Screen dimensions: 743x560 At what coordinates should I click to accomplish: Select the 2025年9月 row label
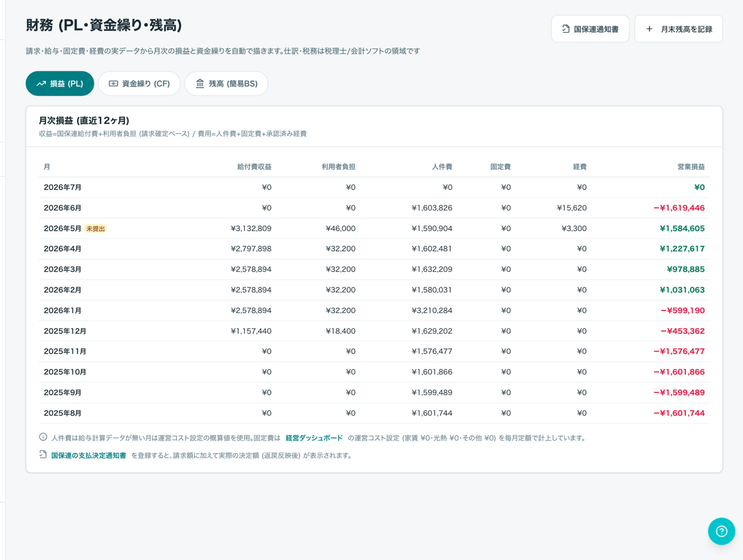63,392
